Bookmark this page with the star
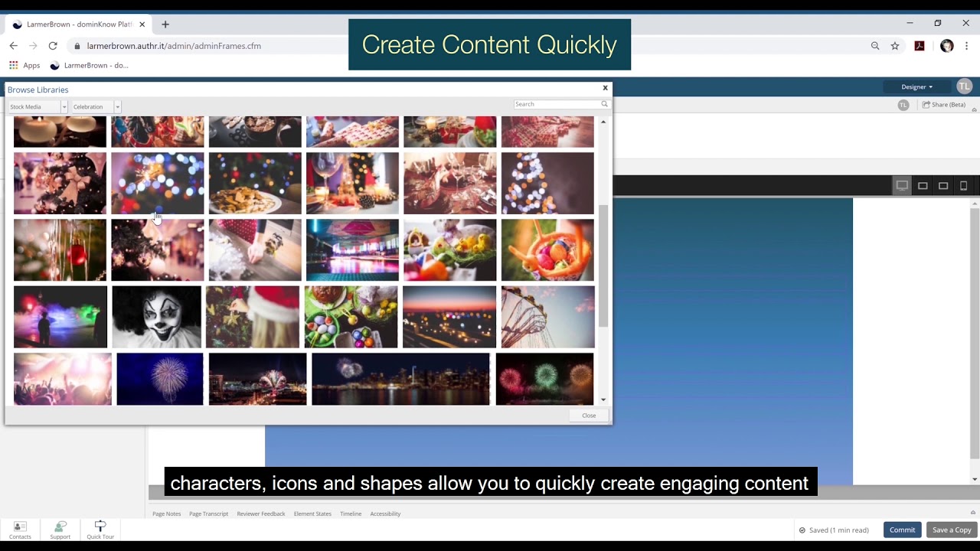980x551 pixels. [895, 46]
